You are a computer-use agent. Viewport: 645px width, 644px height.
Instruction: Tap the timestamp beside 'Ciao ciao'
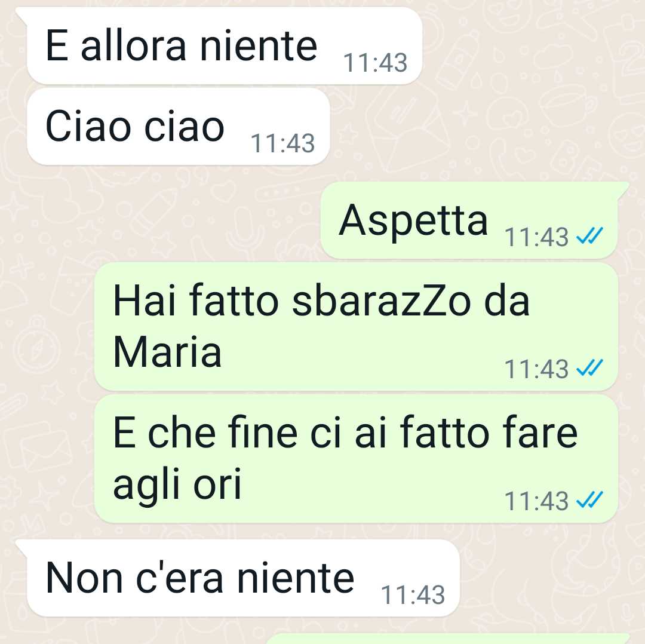282,143
